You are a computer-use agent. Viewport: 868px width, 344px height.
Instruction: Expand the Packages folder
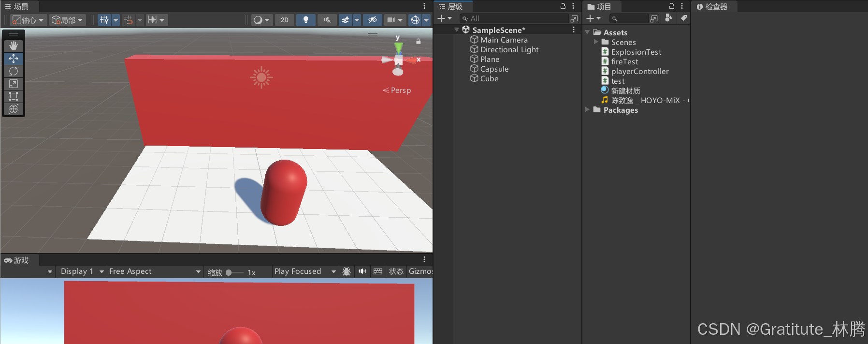[587, 110]
